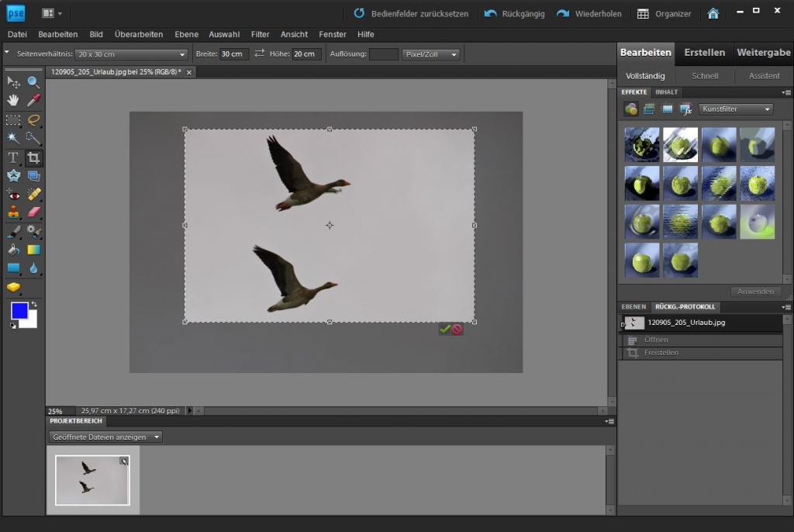Confirm crop with green checkmark
Image resolution: width=794 pixels, height=532 pixels.
coord(444,330)
